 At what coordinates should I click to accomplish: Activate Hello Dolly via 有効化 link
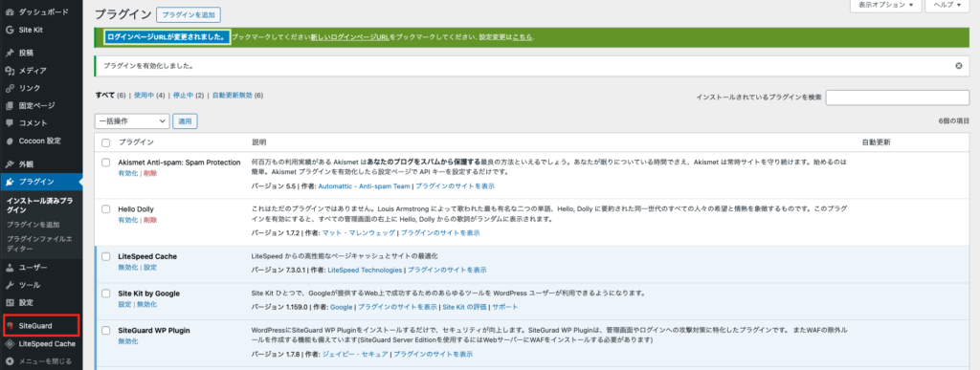coord(127,220)
